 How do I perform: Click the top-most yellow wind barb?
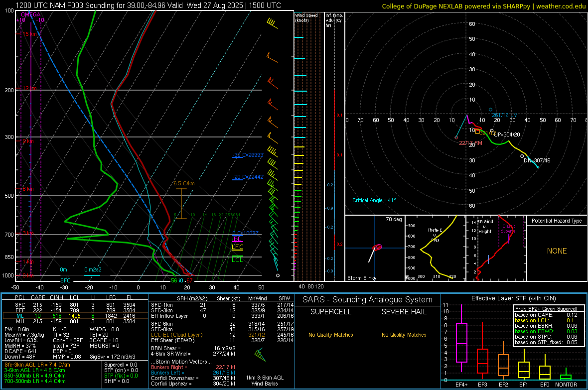click(x=273, y=22)
